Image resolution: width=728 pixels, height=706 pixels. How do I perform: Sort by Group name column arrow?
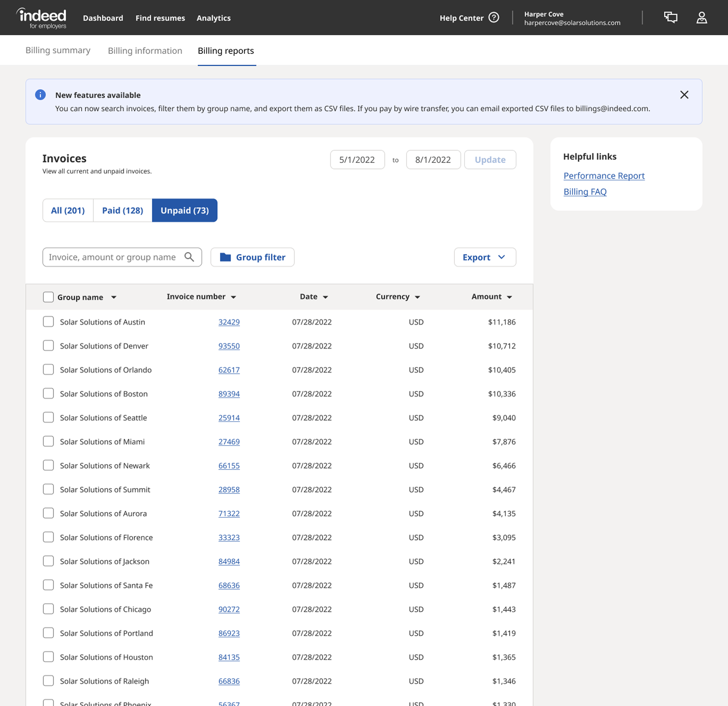pyautogui.click(x=114, y=297)
